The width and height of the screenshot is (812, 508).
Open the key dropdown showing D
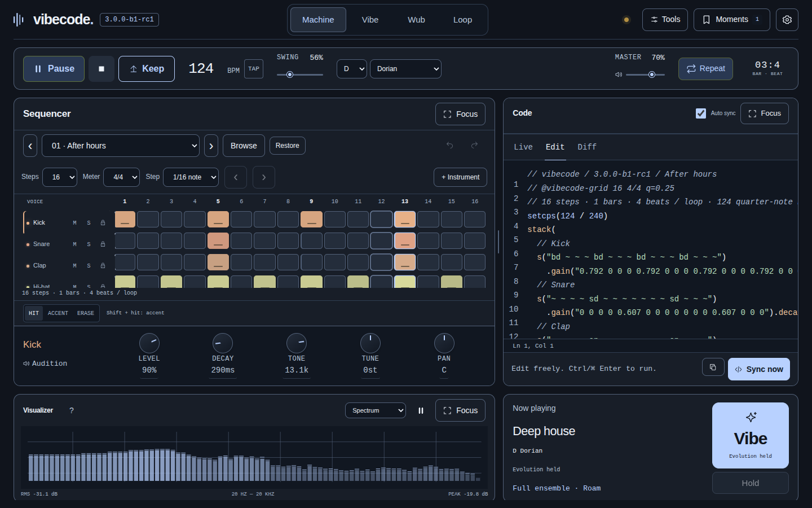pos(352,69)
